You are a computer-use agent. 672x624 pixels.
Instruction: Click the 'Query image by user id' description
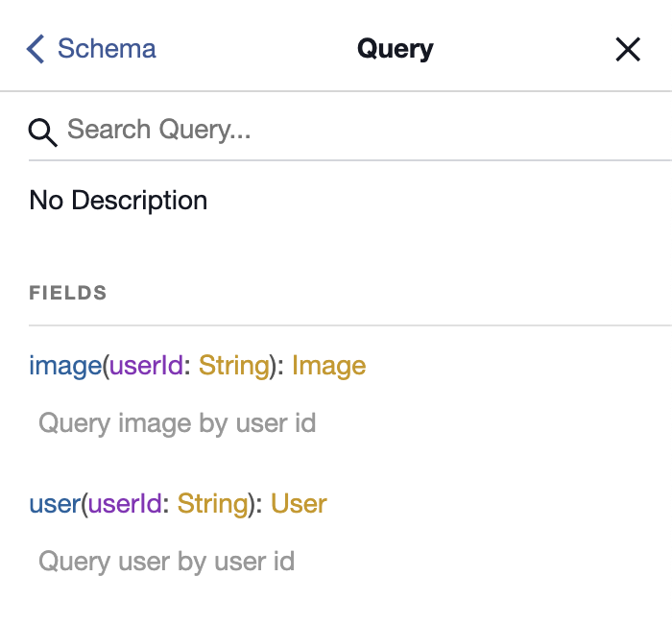point(177,423)
